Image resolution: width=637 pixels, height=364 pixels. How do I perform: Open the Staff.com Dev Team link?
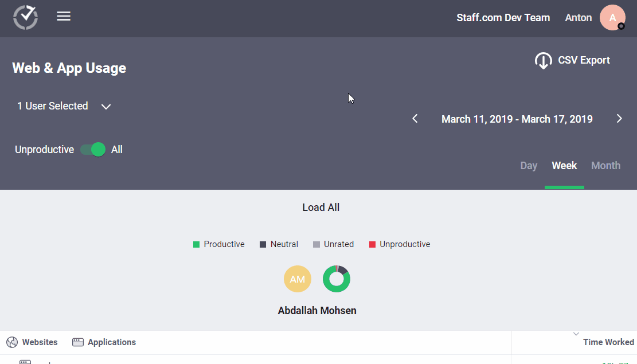[x=503, y=17]
